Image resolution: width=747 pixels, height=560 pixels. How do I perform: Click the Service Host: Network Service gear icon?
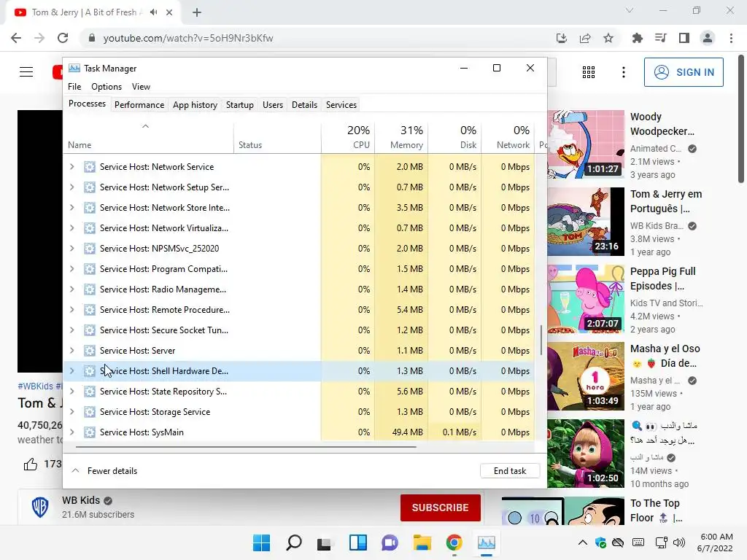(90, 167)
